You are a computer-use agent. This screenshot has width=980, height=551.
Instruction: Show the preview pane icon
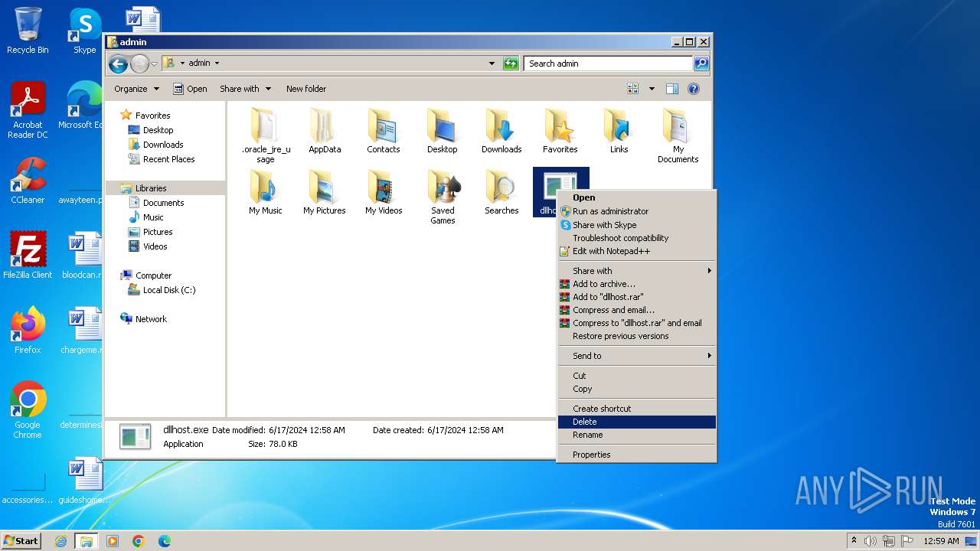pyautogui.click(x=671, y=89)
